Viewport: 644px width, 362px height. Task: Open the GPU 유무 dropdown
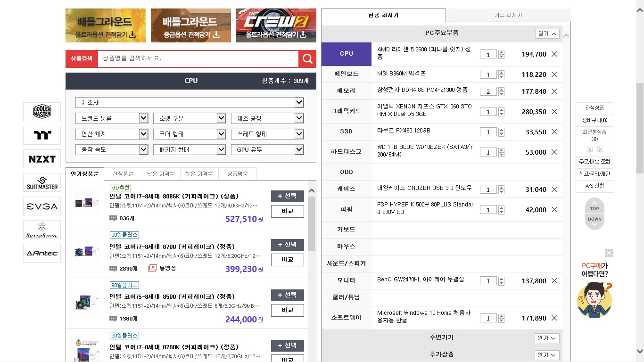pyautogui.click(x=267, y=149)
